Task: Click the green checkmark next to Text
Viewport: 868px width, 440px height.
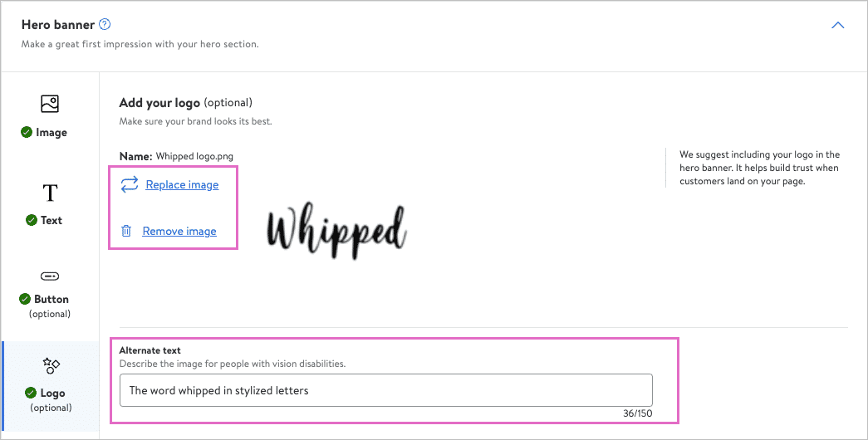Action: coord(32,220)
